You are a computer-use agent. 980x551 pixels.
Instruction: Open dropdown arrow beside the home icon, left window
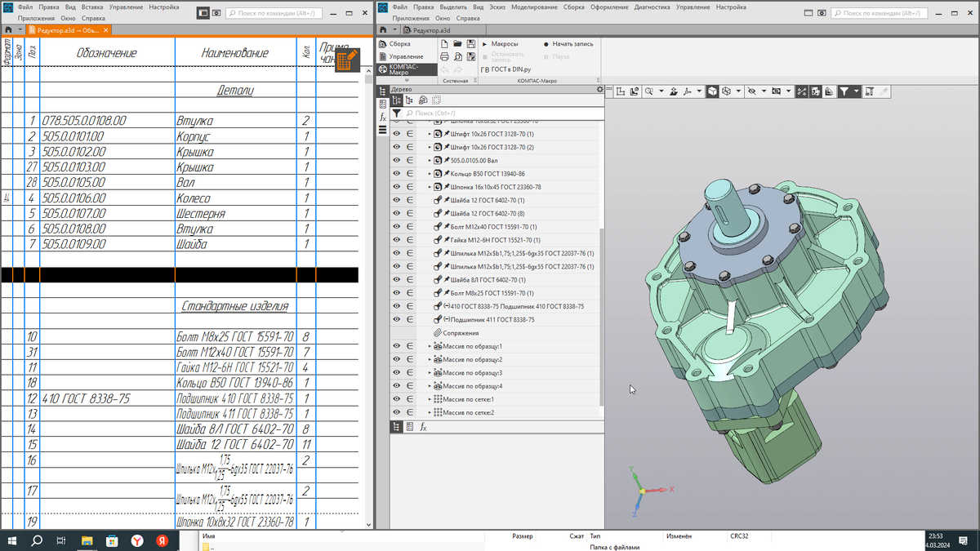click(20, 30)
